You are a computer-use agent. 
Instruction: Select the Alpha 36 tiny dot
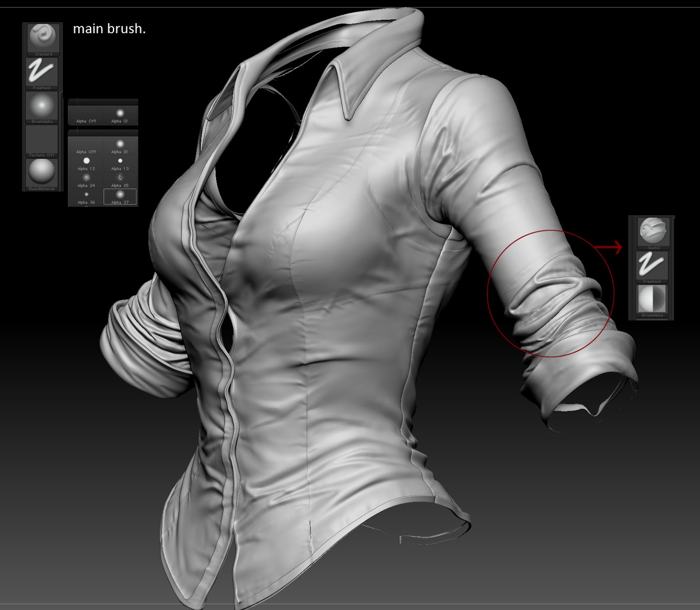(x=86, y=197)
